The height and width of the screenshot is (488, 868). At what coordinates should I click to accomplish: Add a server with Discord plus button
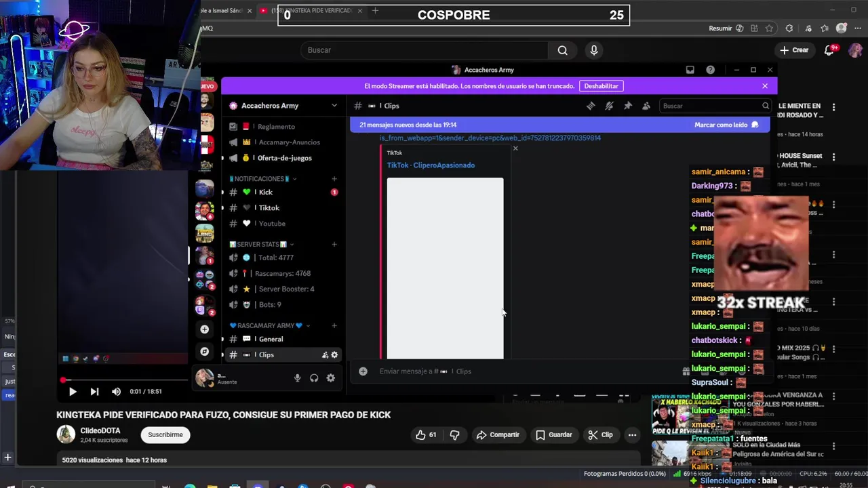[204, 329]
